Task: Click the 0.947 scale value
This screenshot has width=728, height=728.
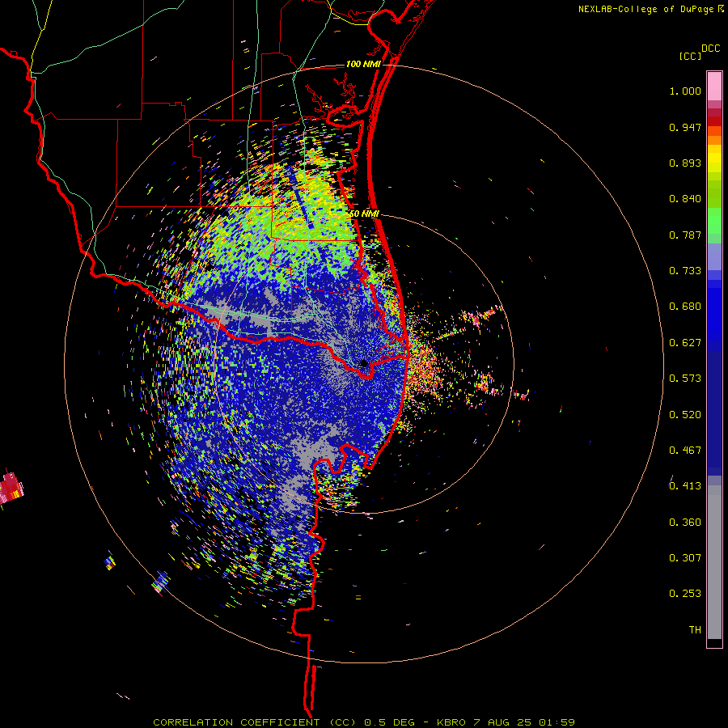Action: [x=685, y=127]
